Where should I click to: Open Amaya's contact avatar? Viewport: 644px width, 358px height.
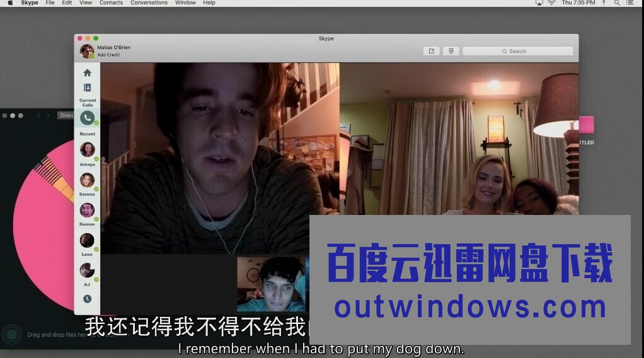87,149
